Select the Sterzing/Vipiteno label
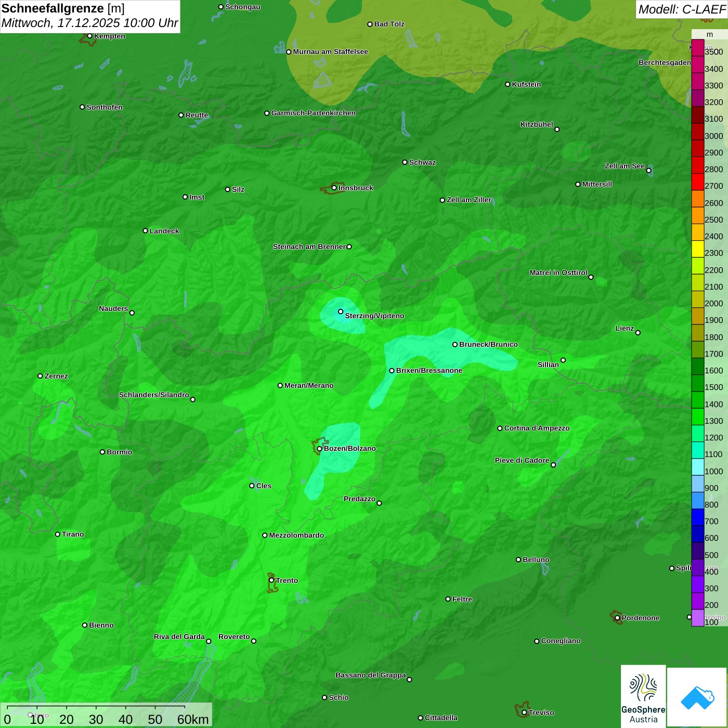This screenshot has width=728, height=728. pos(374,316)
